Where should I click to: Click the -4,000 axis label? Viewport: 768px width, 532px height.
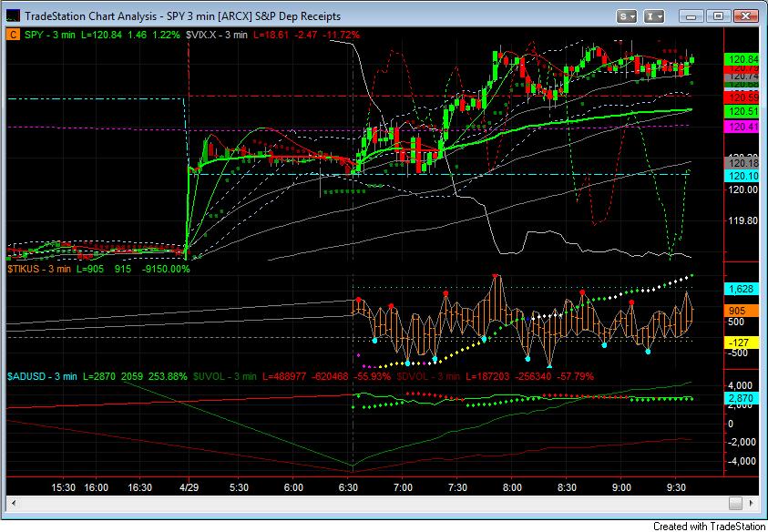[x=742, y=461]
